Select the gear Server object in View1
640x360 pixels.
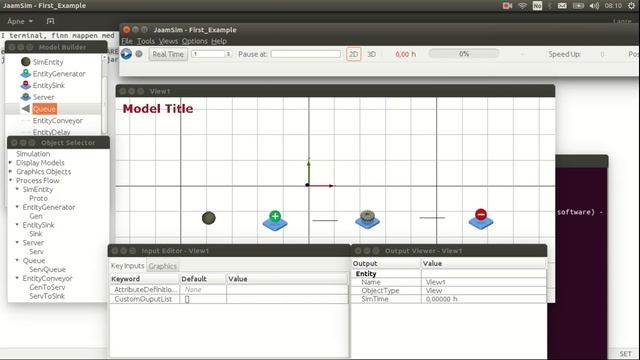point(367,220)
